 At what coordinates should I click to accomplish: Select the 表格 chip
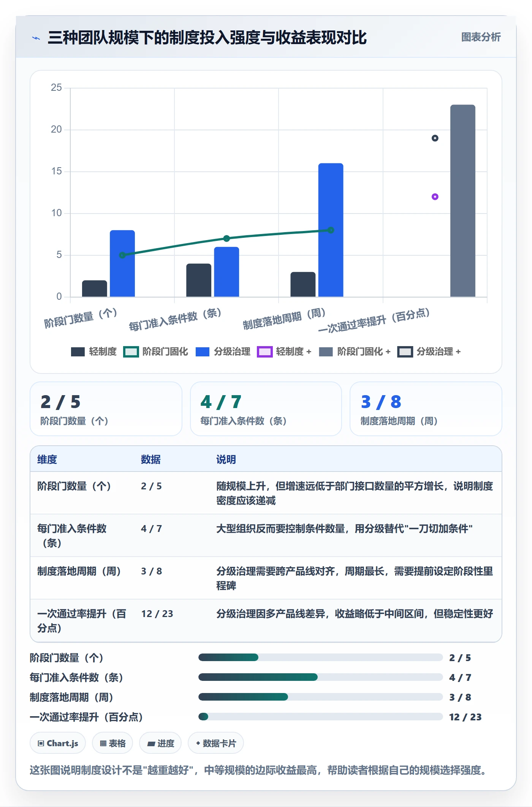point(112,743)
